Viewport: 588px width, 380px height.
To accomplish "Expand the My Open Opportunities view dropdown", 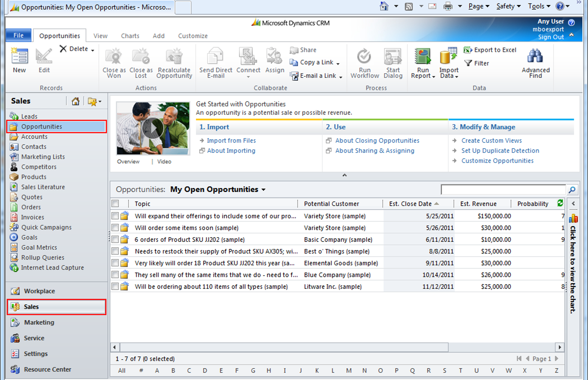I will (x=264, y=190).
